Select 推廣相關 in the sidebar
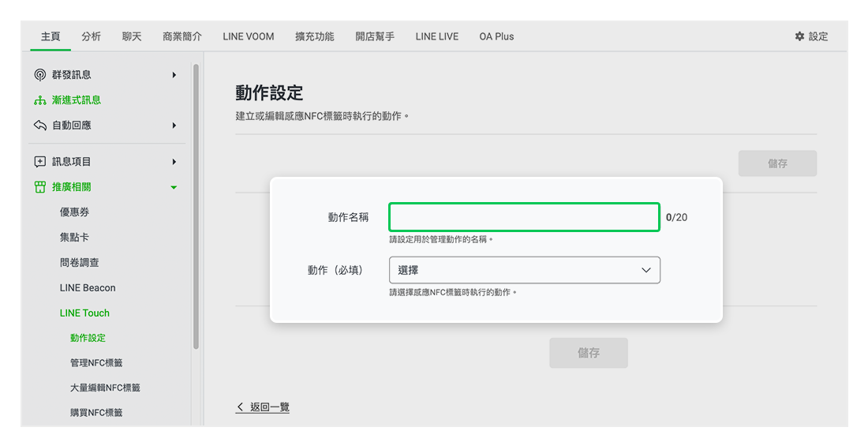868x446 pixels. click(71, 187)
